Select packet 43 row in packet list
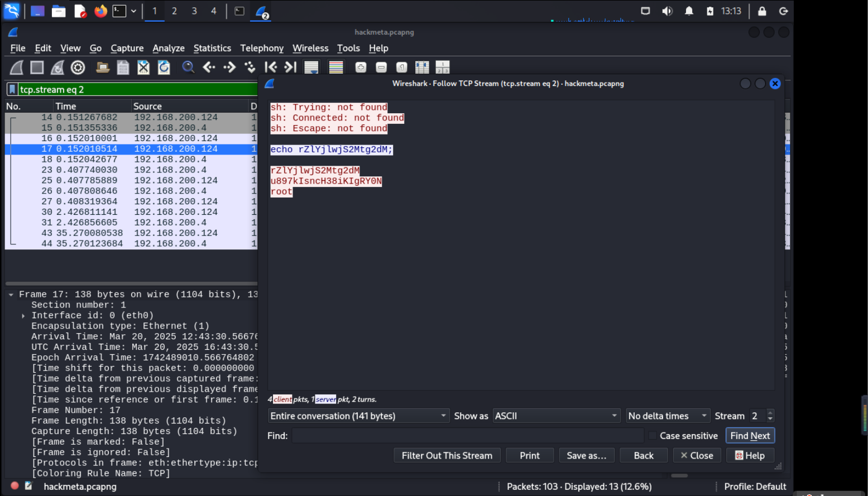Screen dimensions: 868x496 131,233
